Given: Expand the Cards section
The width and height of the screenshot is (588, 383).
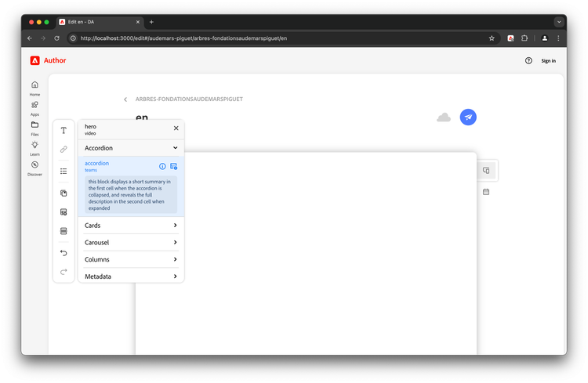Looking at the screenshot, I should (131, 226).
